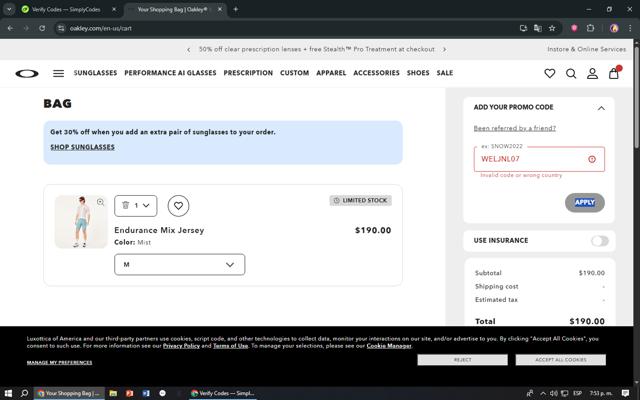
Task: Open notification center icon
Action: 625,393
